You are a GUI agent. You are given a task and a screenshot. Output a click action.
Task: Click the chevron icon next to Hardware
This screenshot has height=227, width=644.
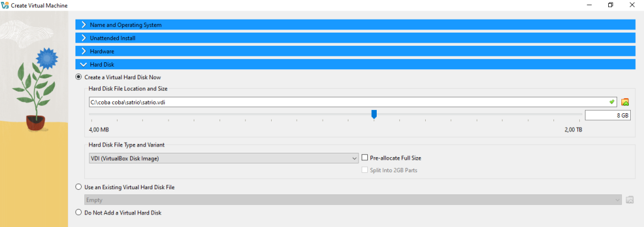coord(84,52)
